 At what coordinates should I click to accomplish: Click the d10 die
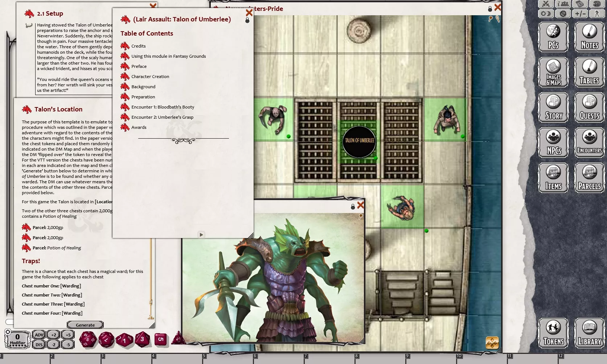pyautogui.click(x=124, y=340)
